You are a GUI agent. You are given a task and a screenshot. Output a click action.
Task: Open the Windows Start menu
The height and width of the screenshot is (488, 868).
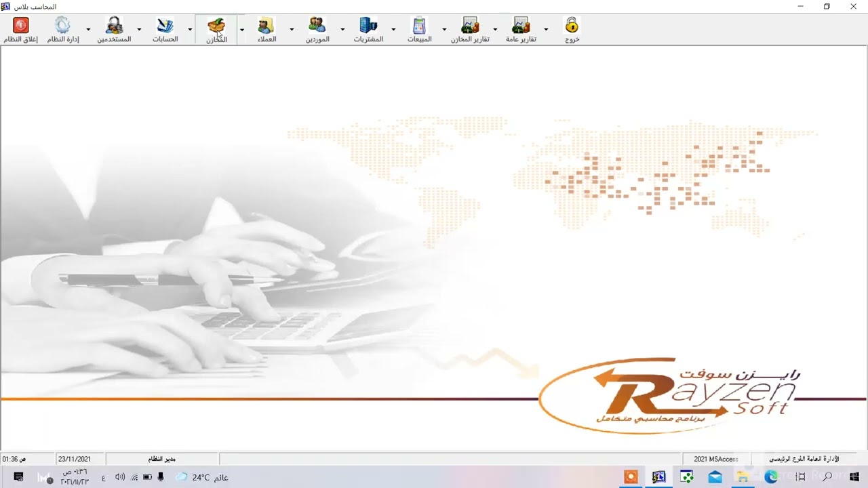(854, 477)
